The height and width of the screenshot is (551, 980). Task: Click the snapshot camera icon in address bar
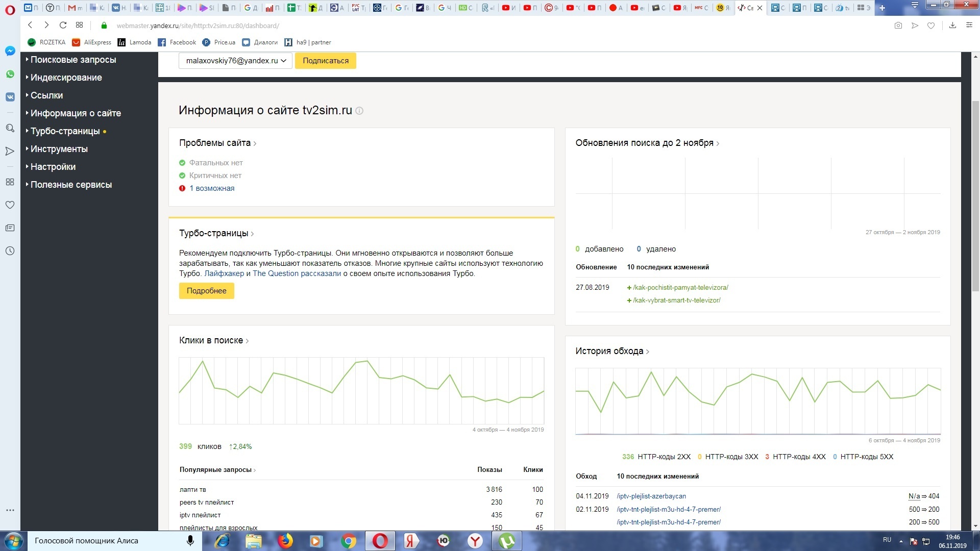(x=898, y=26)
